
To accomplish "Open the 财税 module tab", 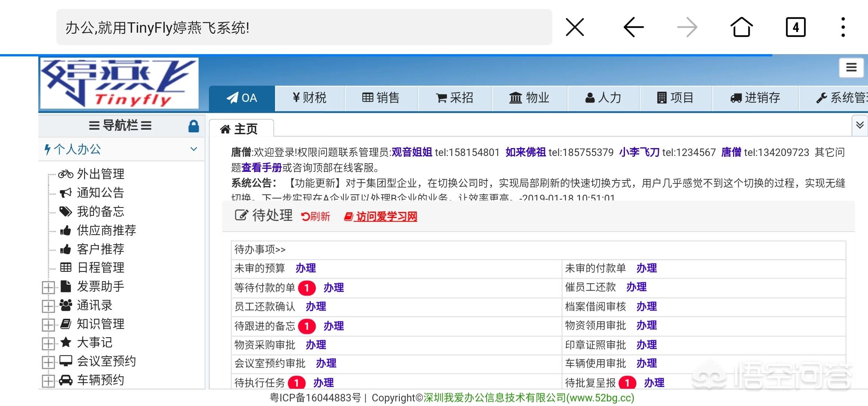I will [x=310, y=98].
